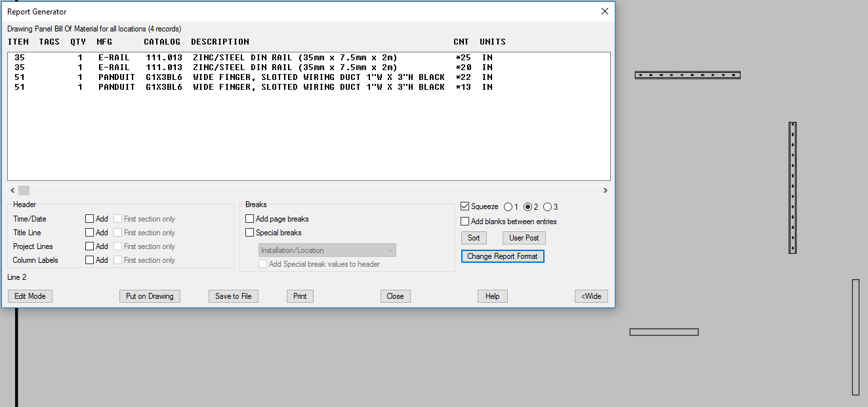Click the CNT column header

click(461, 42)
